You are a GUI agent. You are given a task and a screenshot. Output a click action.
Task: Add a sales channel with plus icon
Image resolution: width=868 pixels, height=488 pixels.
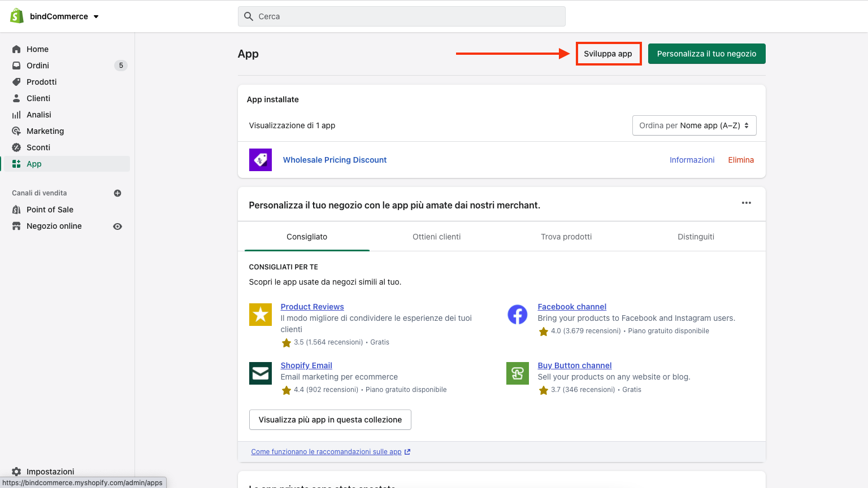tap(118, 193)
